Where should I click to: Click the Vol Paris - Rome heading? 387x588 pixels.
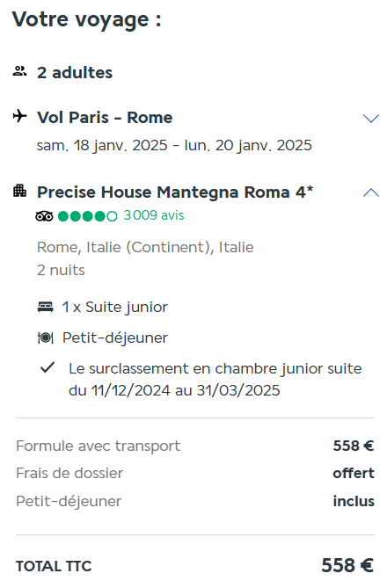[x=105, y=118]
